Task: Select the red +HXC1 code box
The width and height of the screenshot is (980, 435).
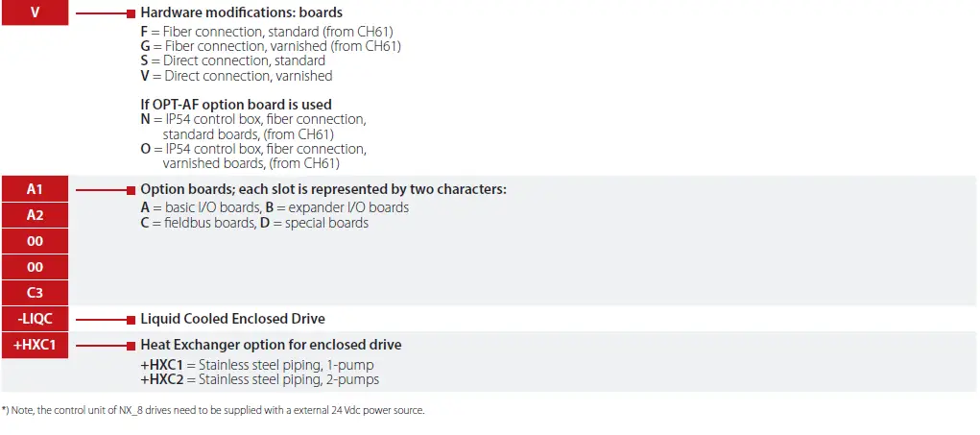Action: coord(35,345)
